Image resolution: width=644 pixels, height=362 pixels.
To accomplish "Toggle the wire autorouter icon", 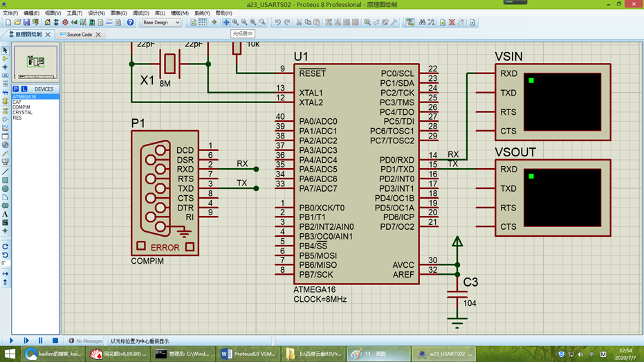I will click(x=410, y=22).
